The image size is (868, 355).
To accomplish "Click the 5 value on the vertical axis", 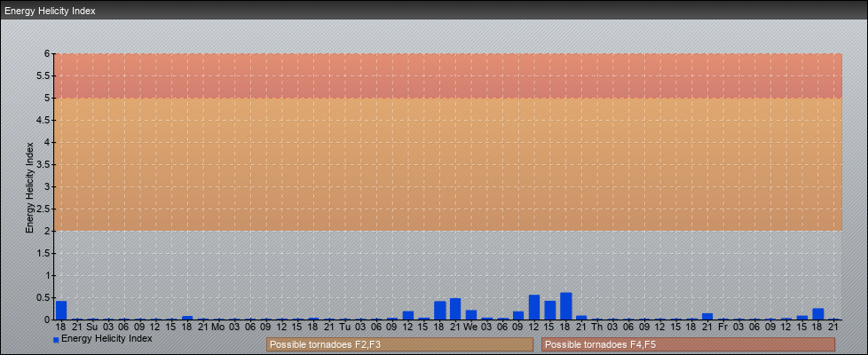I will (47, 98).
